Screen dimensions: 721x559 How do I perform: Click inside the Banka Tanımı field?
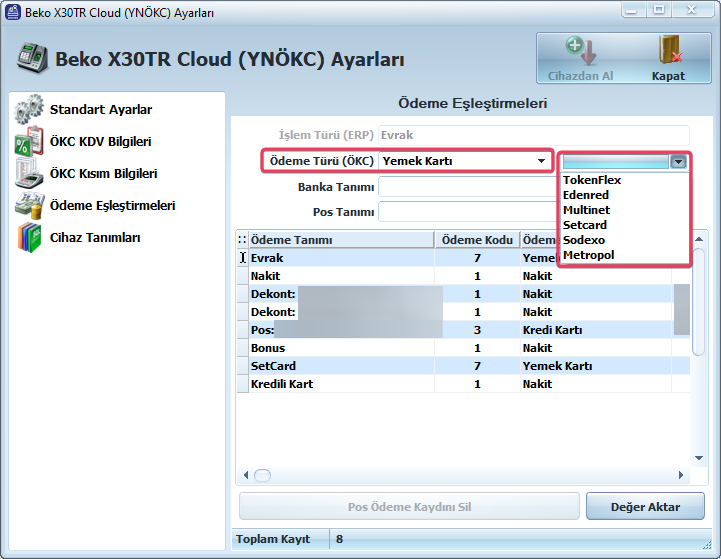click(466, 187)
